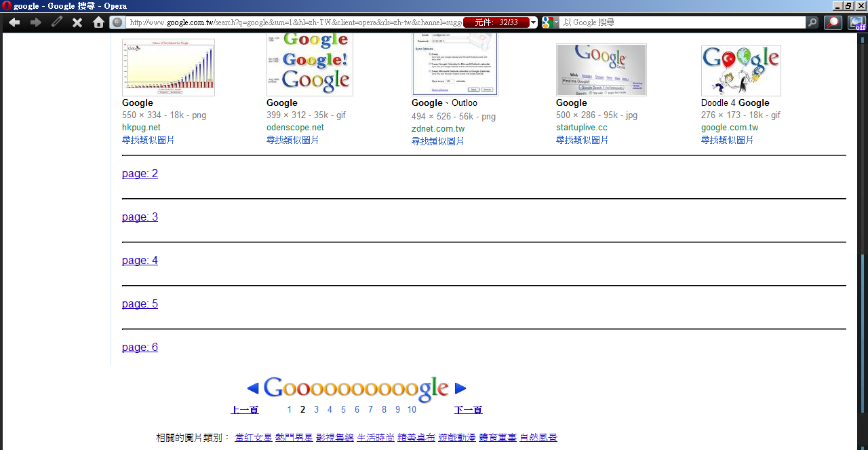Viewport: 868px width, 450px height.
Task: Click the 'zdnet.com.tw' source text
Action: point(438,129)
